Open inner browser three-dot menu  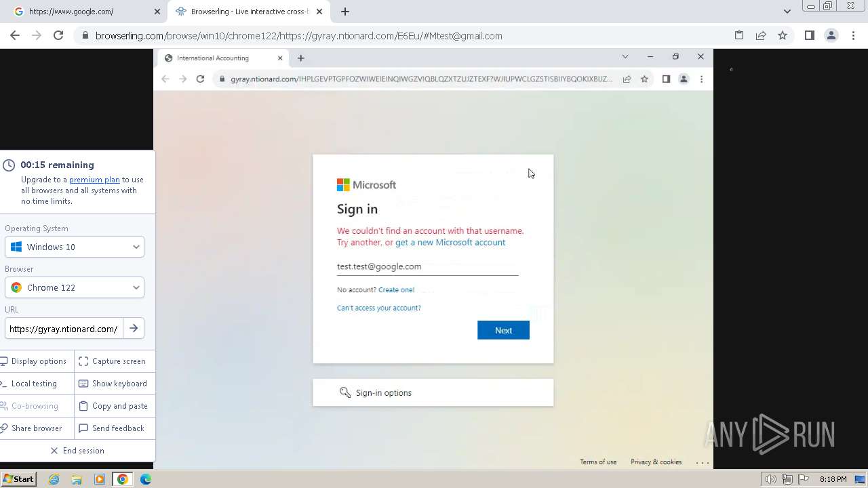[x=701, y=79]
